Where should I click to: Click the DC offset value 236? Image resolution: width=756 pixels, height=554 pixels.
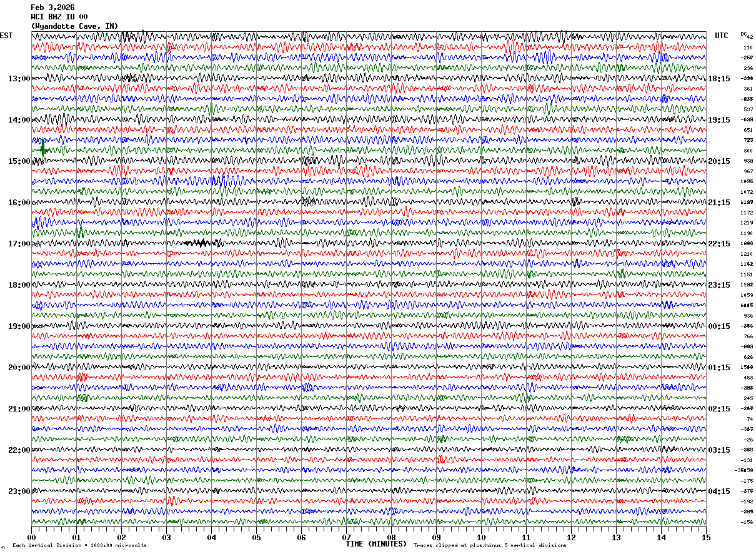(x=748, y=68)
